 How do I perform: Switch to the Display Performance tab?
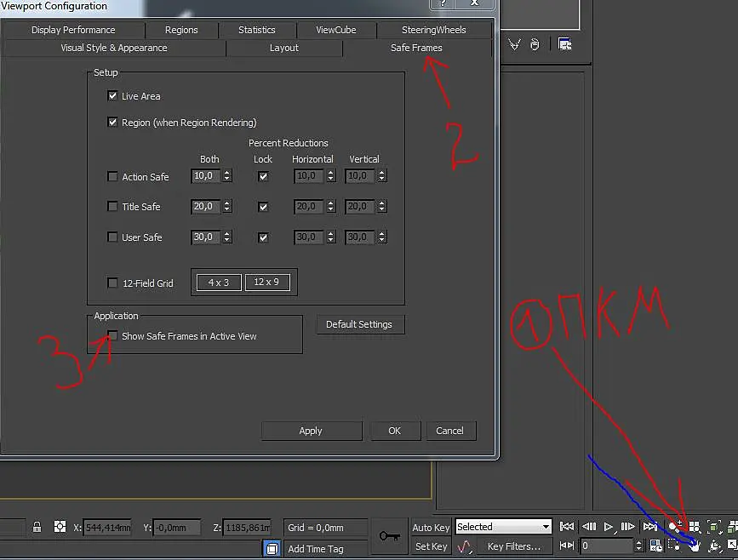click(73, 30)
